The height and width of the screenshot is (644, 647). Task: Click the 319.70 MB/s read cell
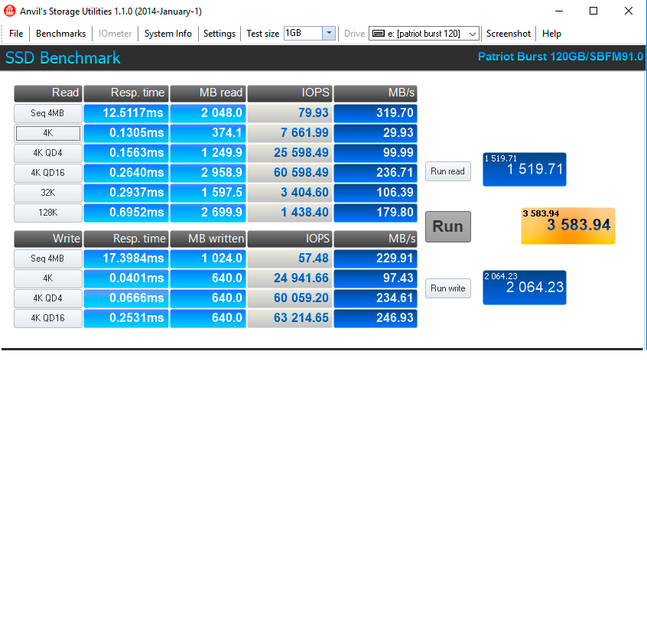click(x=375, y=113)
